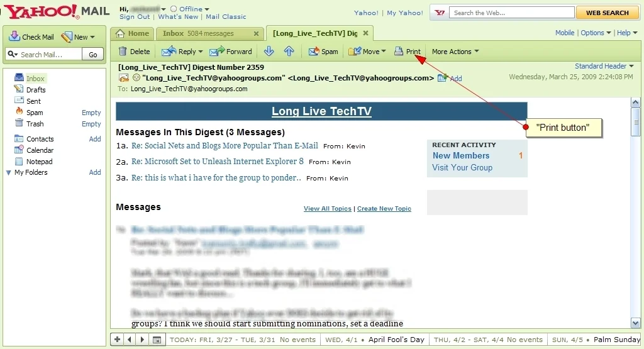The width and height of the screenshot is (644, 349).
Task: Click the Mobile link
Action: click(x=565, y=33)
